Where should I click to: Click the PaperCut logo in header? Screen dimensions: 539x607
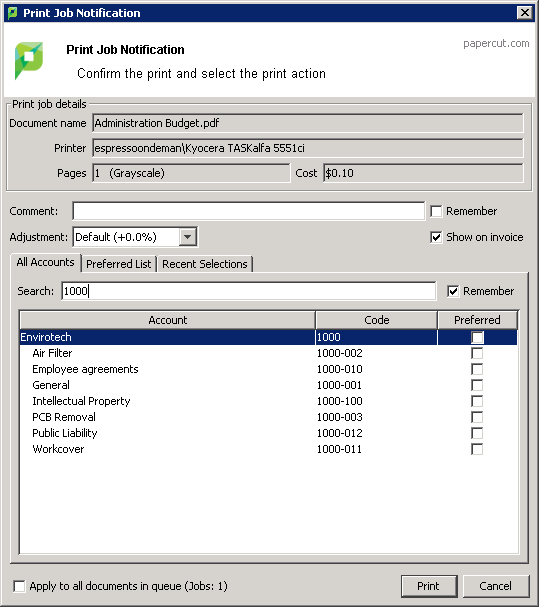(29, 61)
